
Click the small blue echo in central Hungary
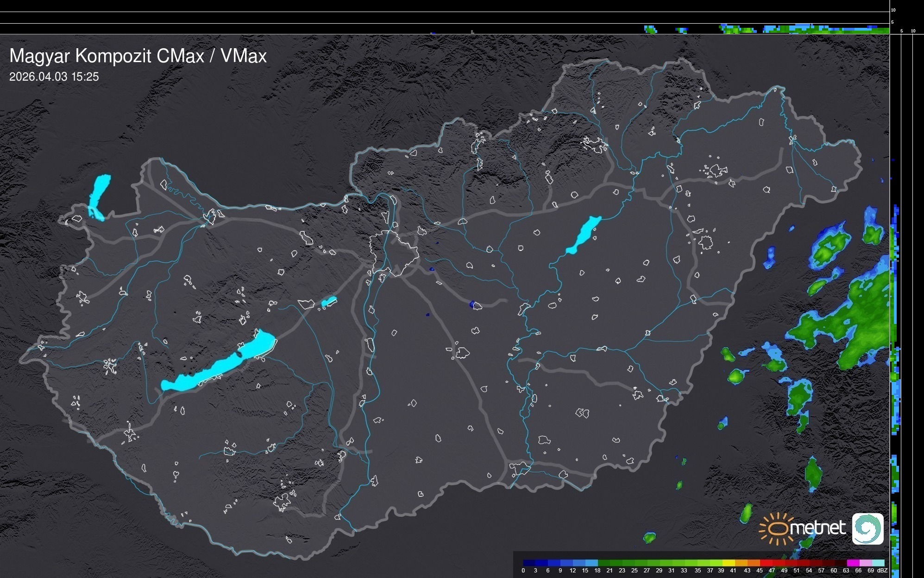[472, 305]
